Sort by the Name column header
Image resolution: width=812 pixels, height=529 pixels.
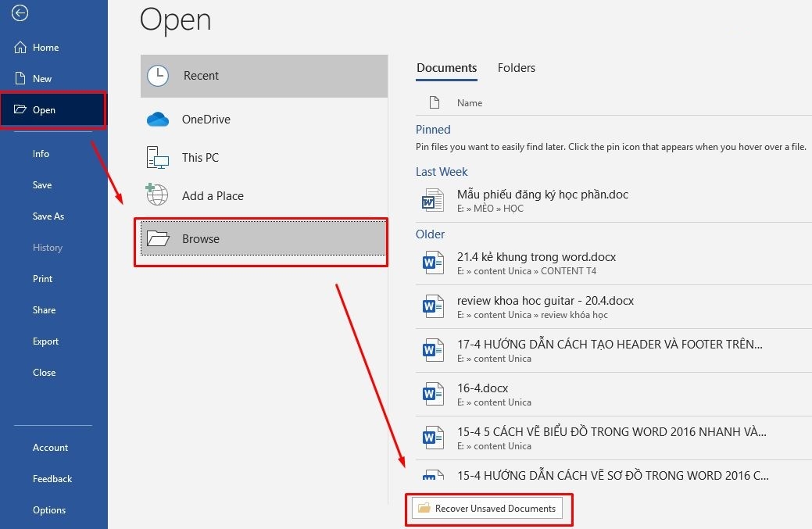(x=469, y=103)
